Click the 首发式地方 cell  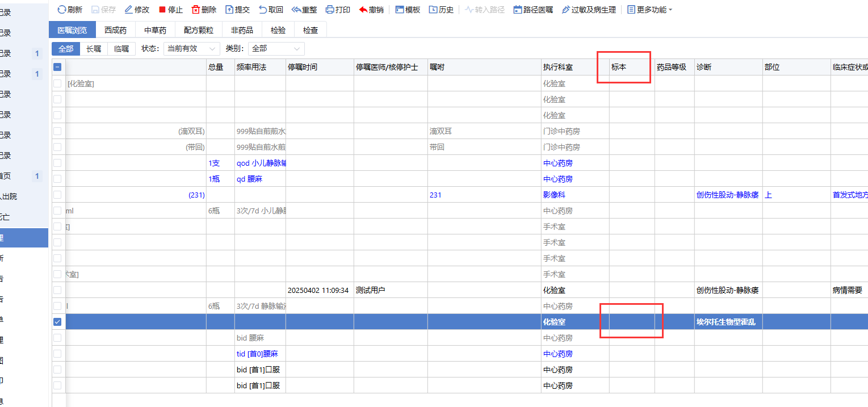[x=850, y=195]
